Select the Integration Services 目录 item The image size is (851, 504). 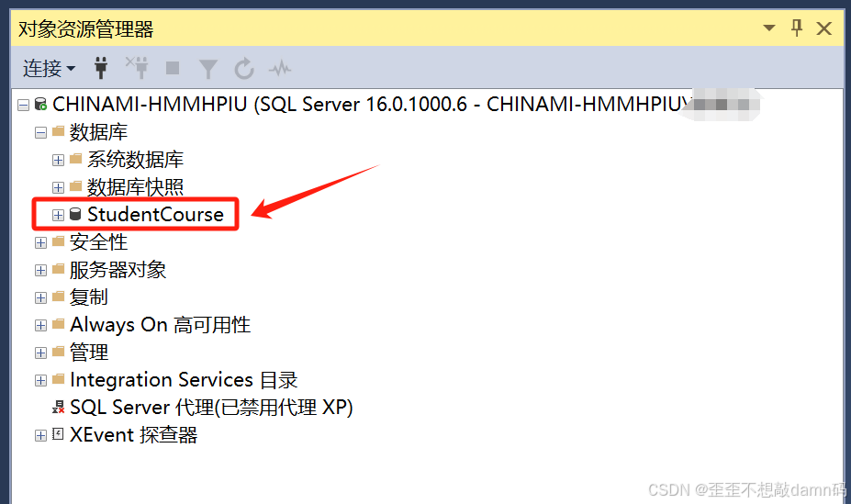[x=184, y=380]
